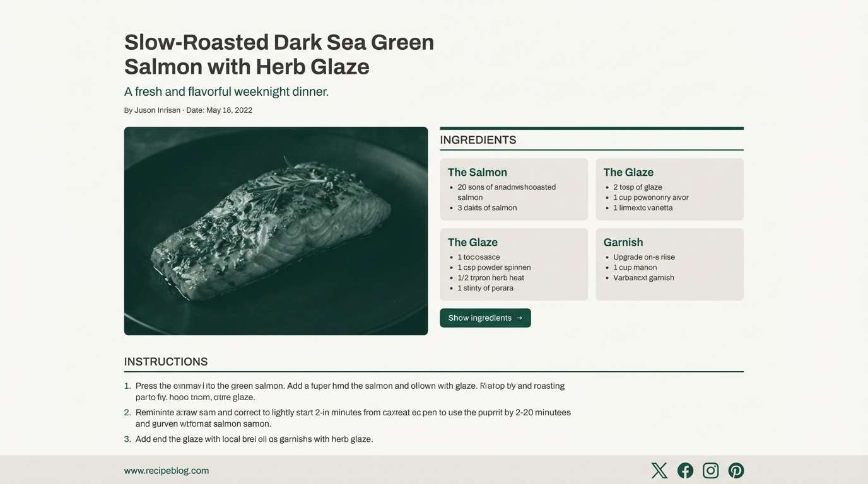Open the X (Twitter) share icon
868x484 pixels.
tap(659, 469)
